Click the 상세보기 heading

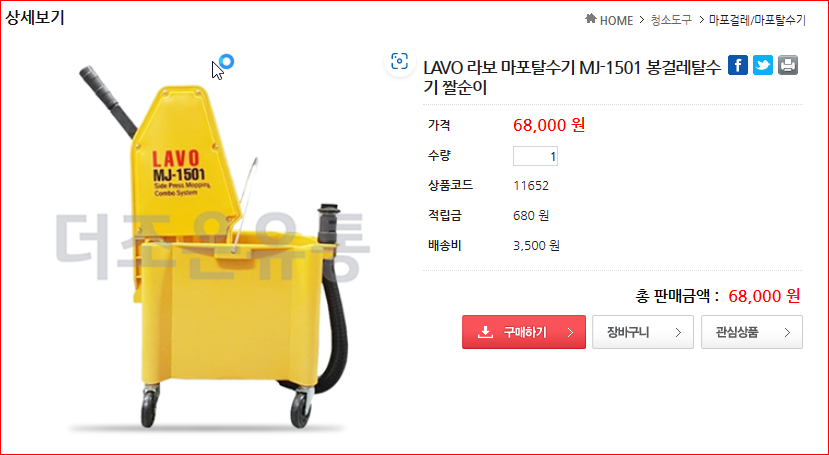click(35, 17)
